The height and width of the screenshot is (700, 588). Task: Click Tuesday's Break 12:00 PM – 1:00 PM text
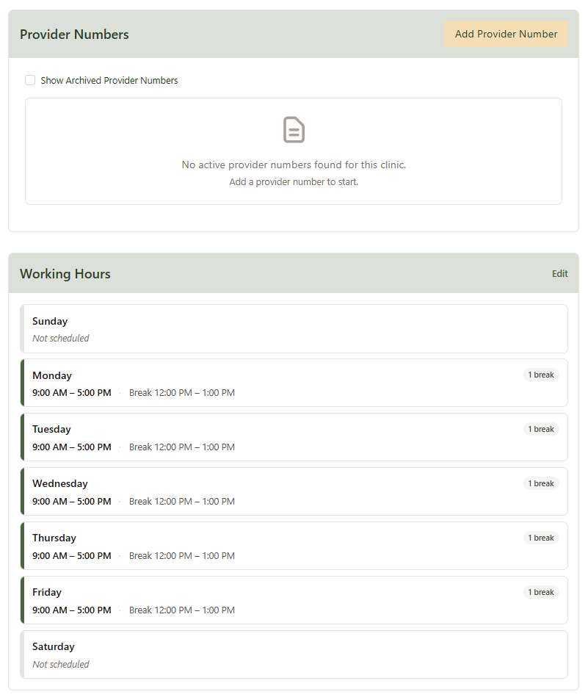(x=182, y=447)
